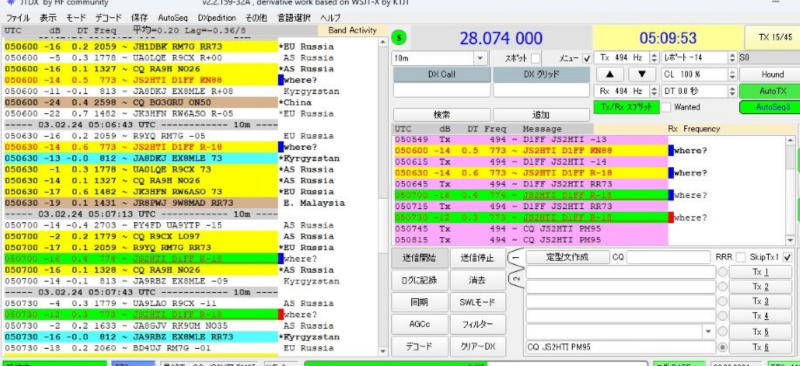This screenshot has width=800, height=366.
Task: Adjust the Rx 494 Hz spinner arrows
Action: (654, 91)
